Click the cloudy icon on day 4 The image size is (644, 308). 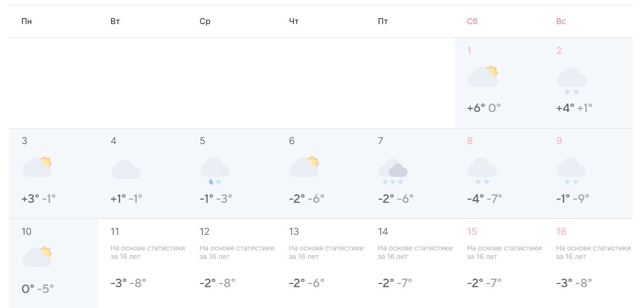tap(126, 170)
